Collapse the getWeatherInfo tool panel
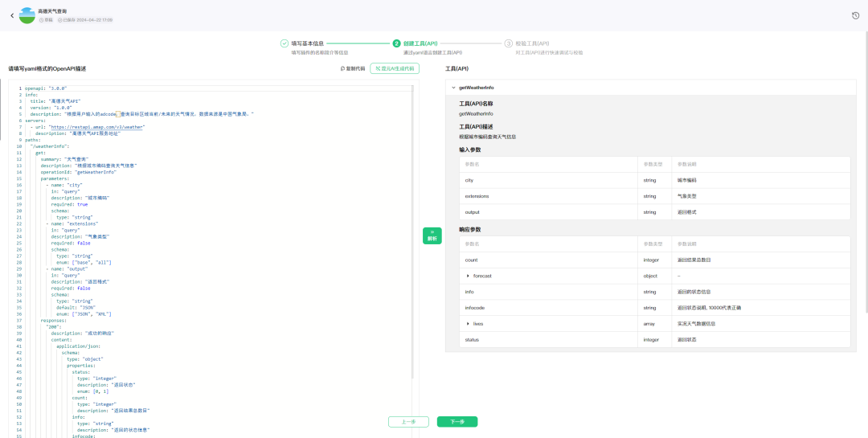This screenshot has height=438, width=868. coord(453,88)
